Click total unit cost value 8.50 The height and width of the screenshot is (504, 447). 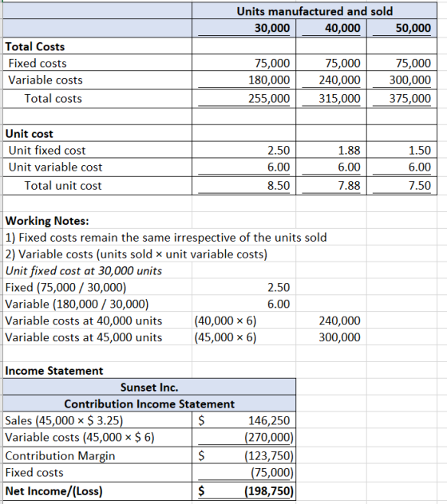(244, 186)
